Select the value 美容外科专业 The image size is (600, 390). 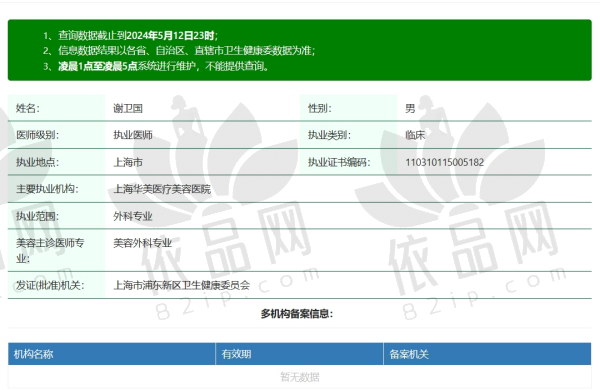[x=142, y=243]
